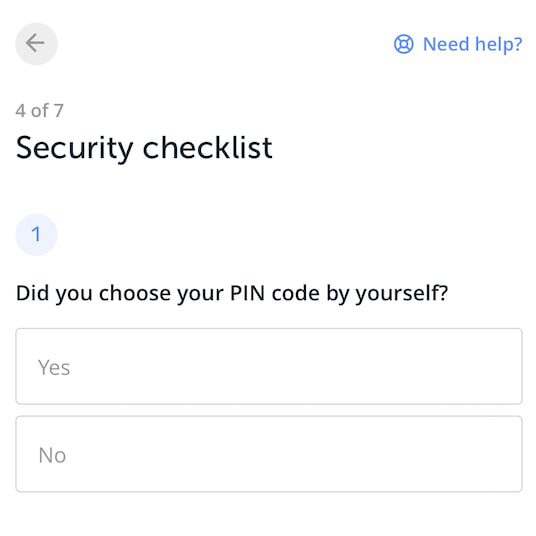
Task: Go back using the left arrow button
Action: pos(36,44)
